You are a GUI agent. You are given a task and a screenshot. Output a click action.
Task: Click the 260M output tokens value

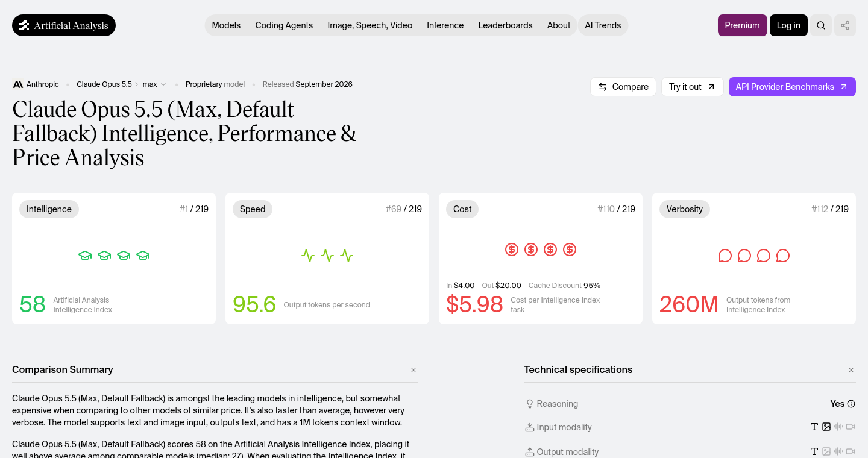coord(689,304)
